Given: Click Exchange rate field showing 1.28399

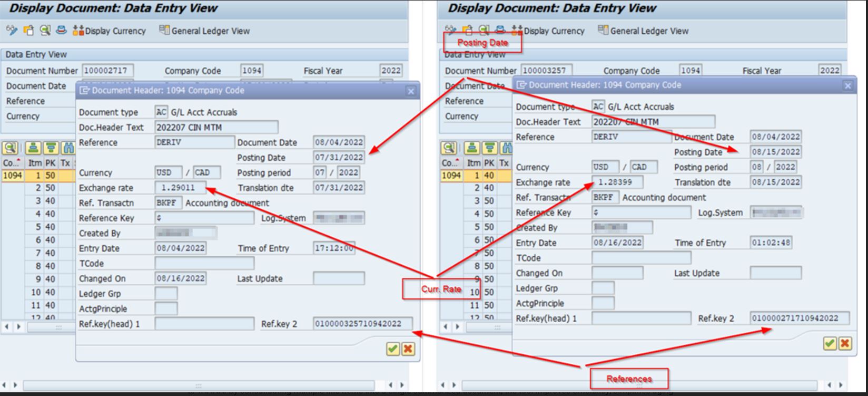Looking at the screenshot, I should (x=617, y=182).
